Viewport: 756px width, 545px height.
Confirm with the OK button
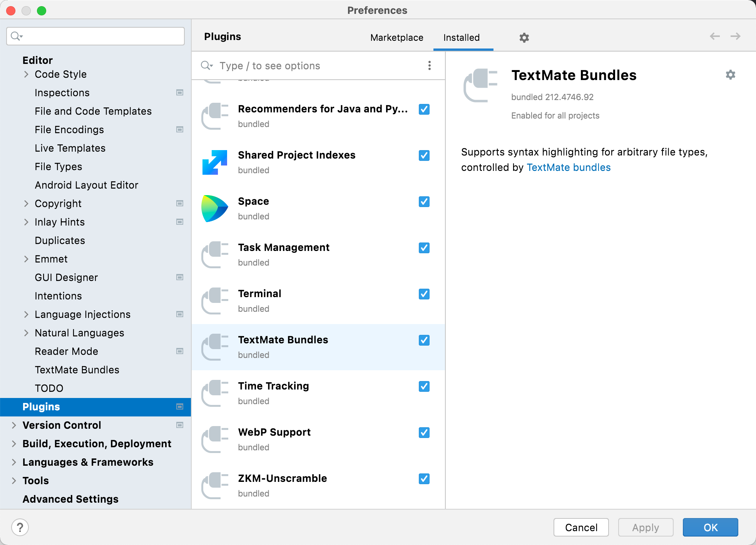(711, 527)
